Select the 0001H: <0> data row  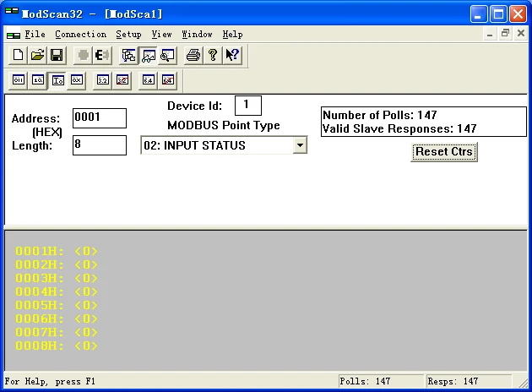tap(57, 251)
